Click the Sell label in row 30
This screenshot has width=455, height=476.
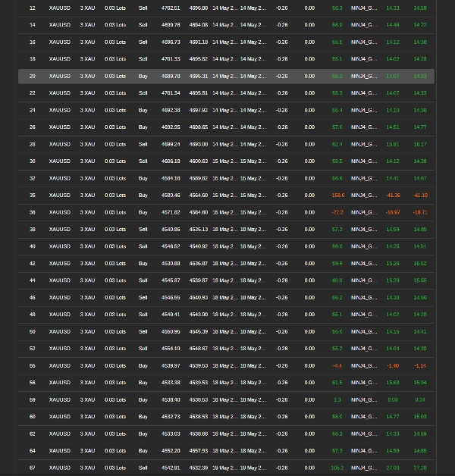tap(143, 161)
